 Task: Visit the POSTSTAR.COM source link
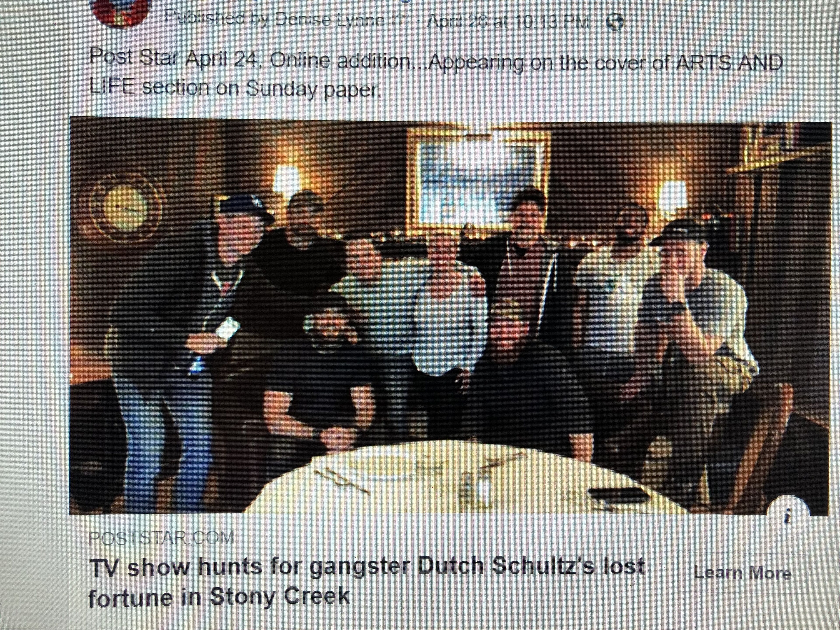161,538
